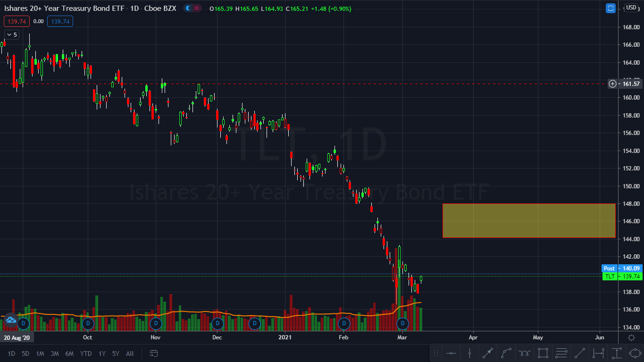Click the cloud logo icon bottom left
This screenshot has width=644, height=362.
tap(10, 320)
